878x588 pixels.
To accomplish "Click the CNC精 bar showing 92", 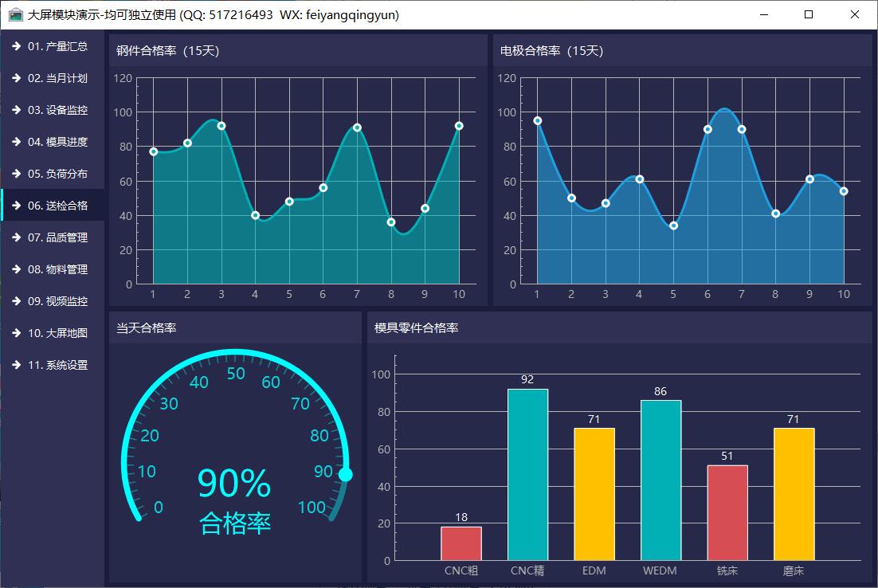I will [x=527, y=474].
